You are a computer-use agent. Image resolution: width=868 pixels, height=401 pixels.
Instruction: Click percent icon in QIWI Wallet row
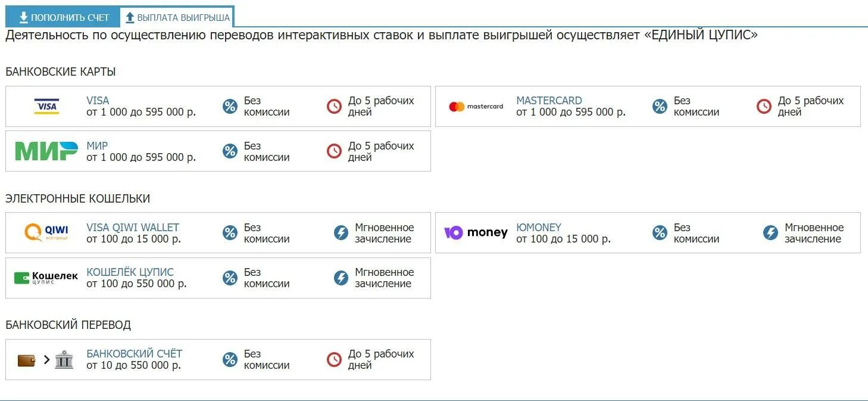click(230, 233)
